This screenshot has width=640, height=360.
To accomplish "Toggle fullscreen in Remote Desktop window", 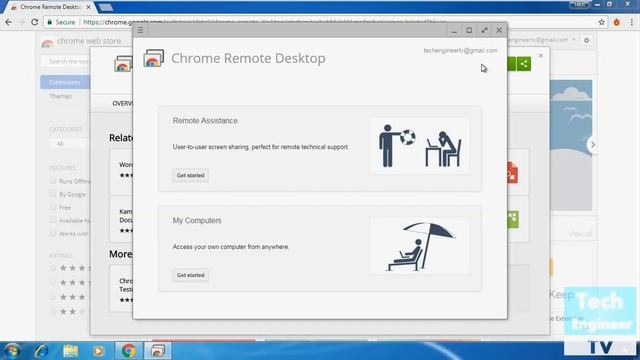I will [x=484, y=30].
